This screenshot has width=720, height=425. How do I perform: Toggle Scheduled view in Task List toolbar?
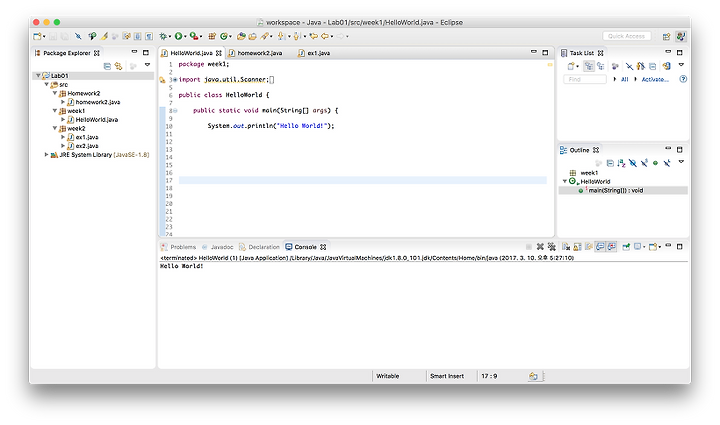pos(601,66)
